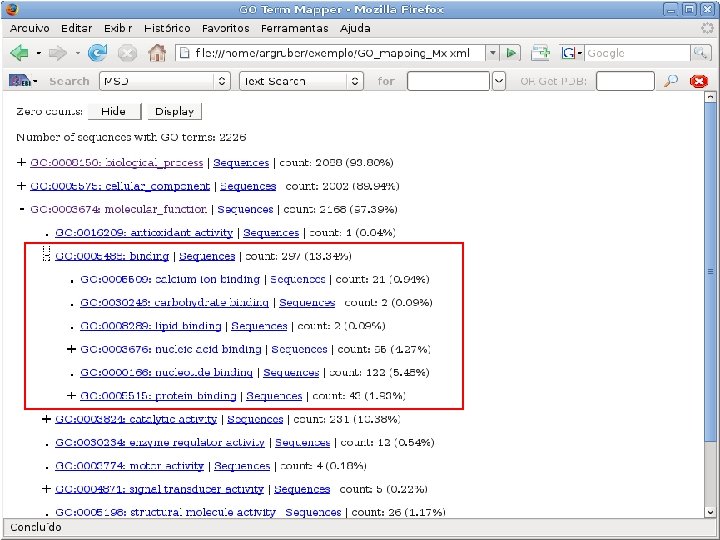Click the Stop loading icon
The height and width of the screenshot is (540, 720).
pos(127,54)
